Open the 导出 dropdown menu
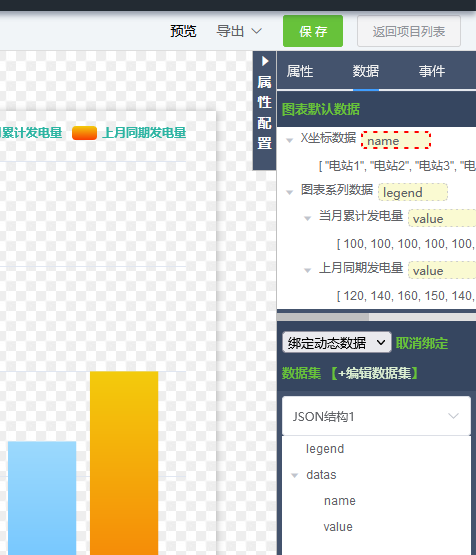 239,31
